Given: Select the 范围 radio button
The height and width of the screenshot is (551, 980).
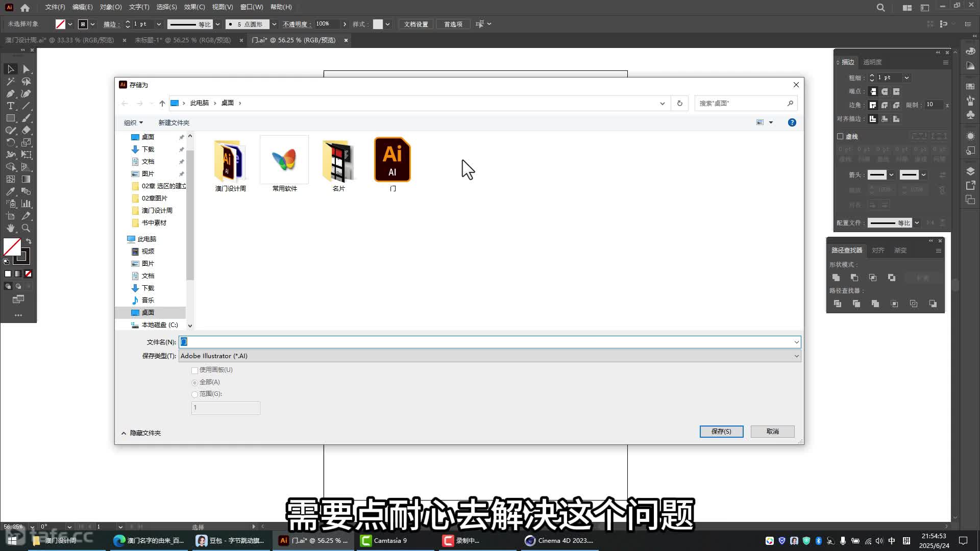Looking at the screenshot, I should [194, 394].
